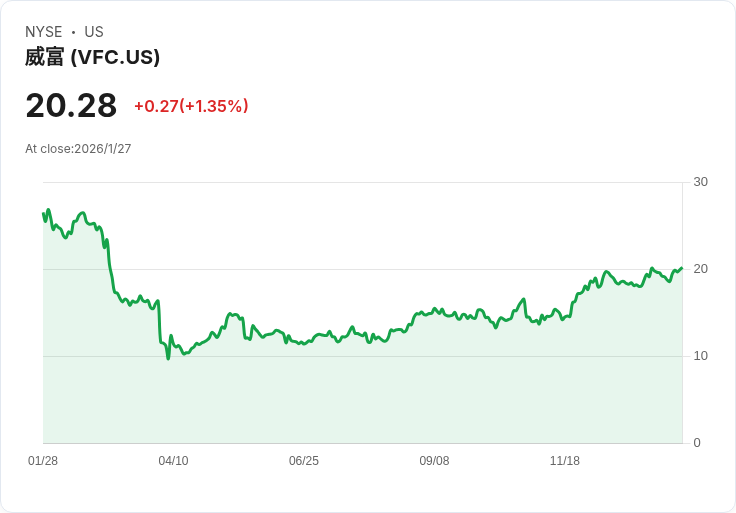Click the US market label
736x513 pixels.
pos(94,32)
